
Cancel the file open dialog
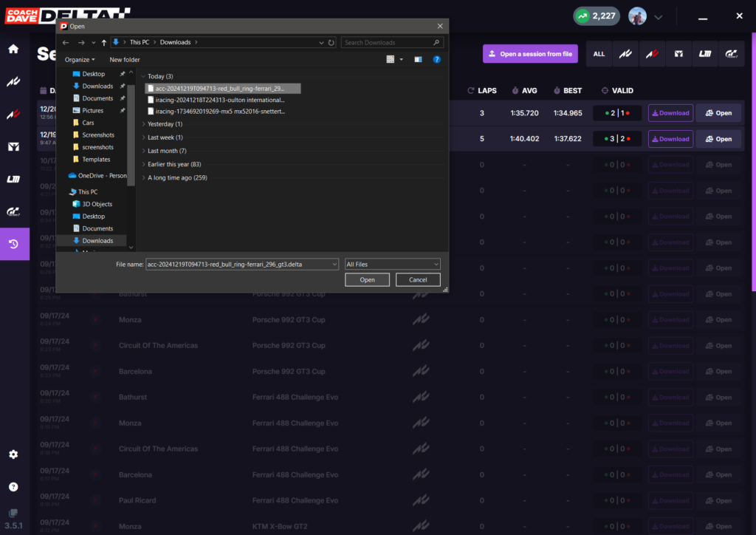click(418, 280)
